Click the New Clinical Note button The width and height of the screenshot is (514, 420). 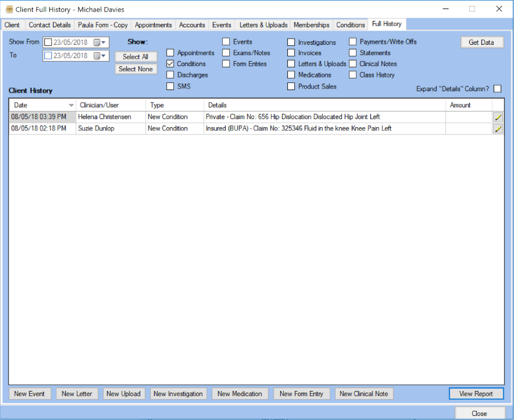pos(364,394)
